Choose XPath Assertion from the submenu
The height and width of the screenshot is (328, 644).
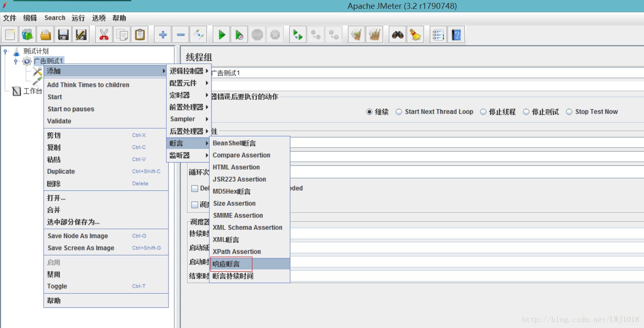(250, 252)
